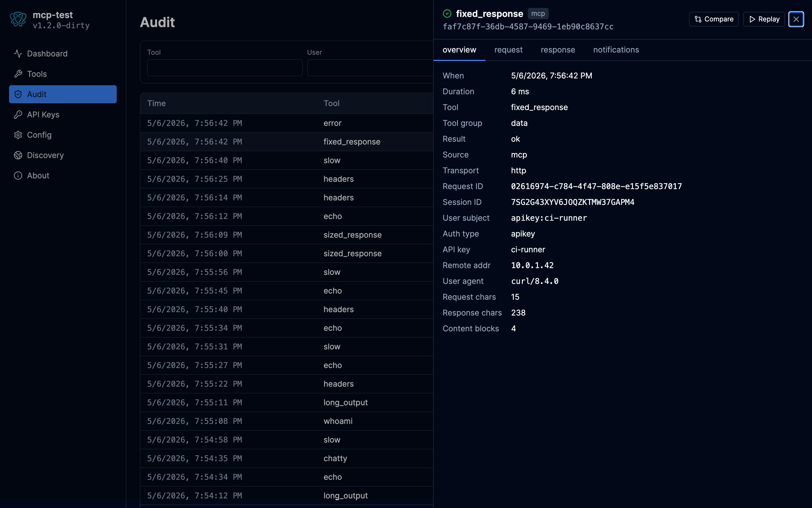
Task: Switch to the request tab
Action: click(508, 50)
